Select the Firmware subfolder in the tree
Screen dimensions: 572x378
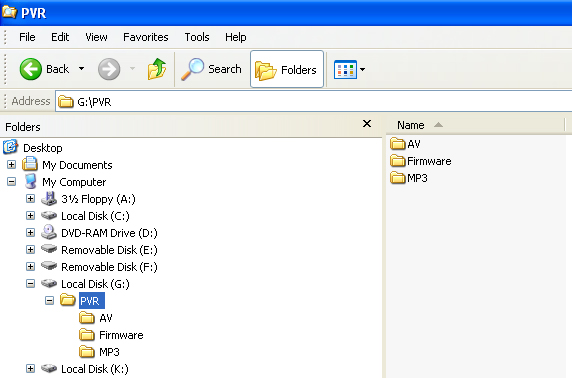pos(121,335)
